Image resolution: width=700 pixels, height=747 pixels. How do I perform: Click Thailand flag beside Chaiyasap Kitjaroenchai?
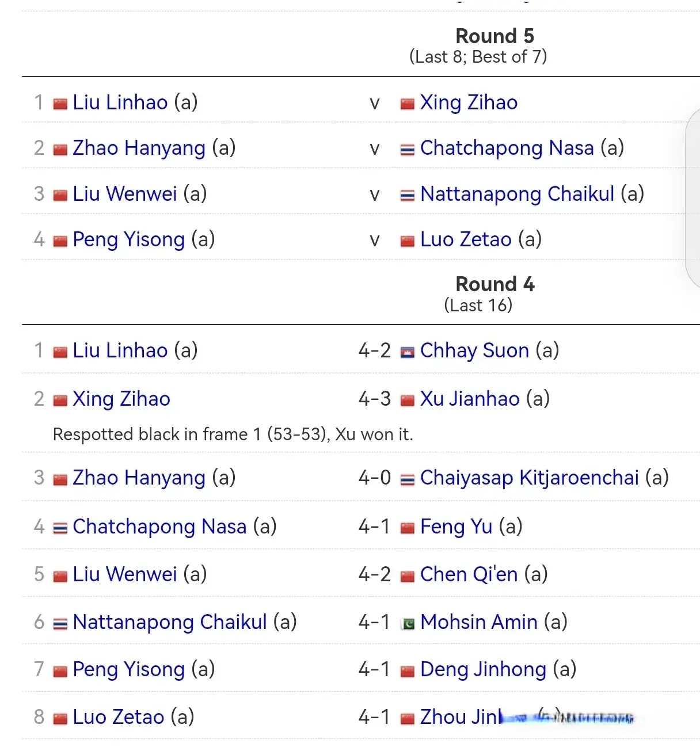tap(408, 479)
